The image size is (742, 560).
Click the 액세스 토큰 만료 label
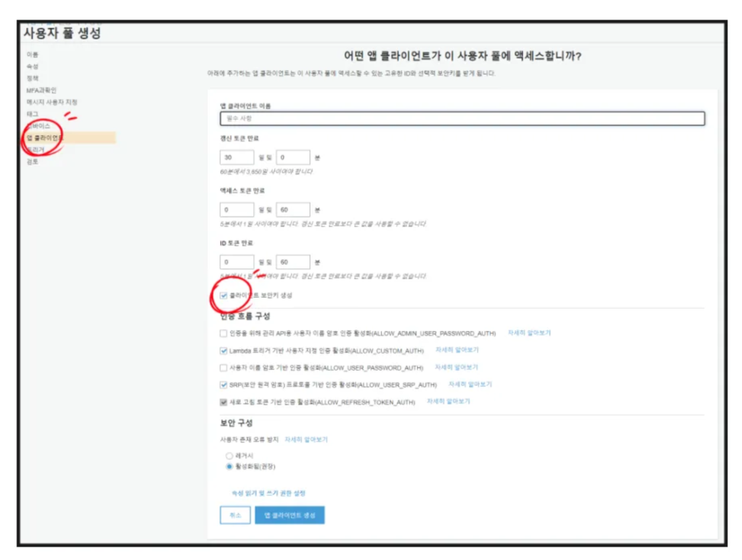tap(242, 191)
